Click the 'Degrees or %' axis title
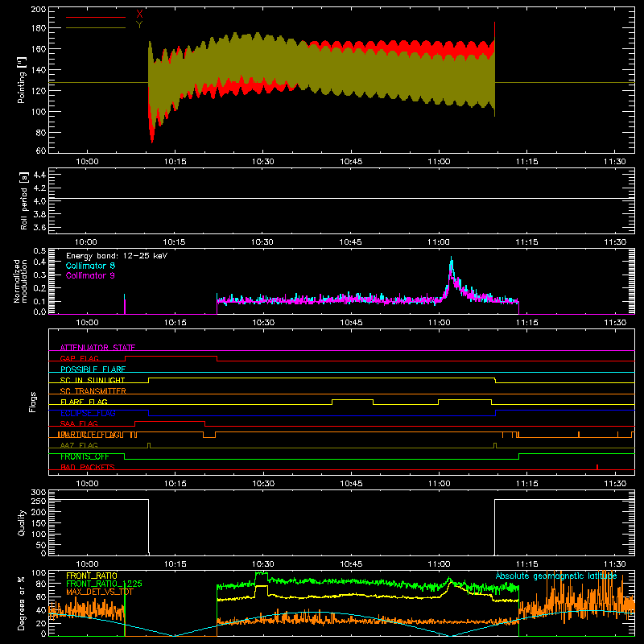Image resolution: width=644 pixels, height=644 pixels. [x=22, y=603]
